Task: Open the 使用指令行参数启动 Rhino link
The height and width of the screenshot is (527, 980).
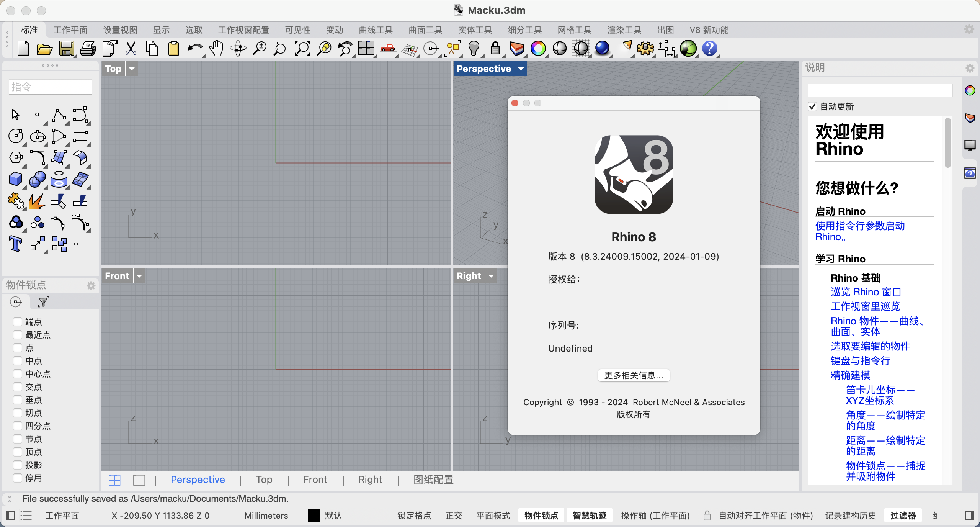Action: point(860,231)
